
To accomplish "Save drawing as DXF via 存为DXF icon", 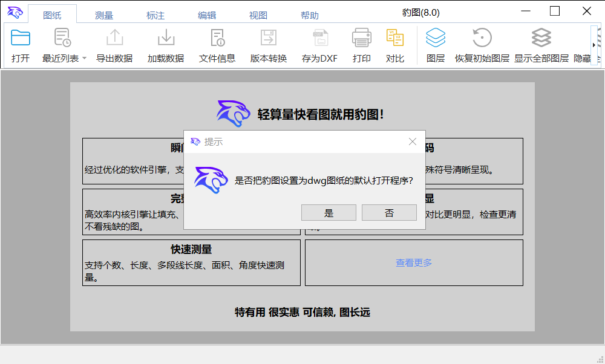I will pos(319,42).
